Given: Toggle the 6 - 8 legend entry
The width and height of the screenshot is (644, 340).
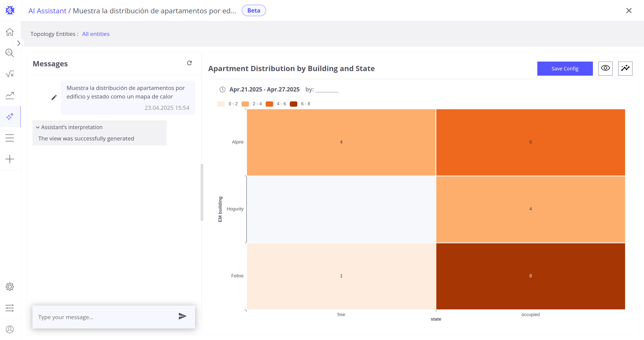Looking at the screenshot, I should 300,104.
